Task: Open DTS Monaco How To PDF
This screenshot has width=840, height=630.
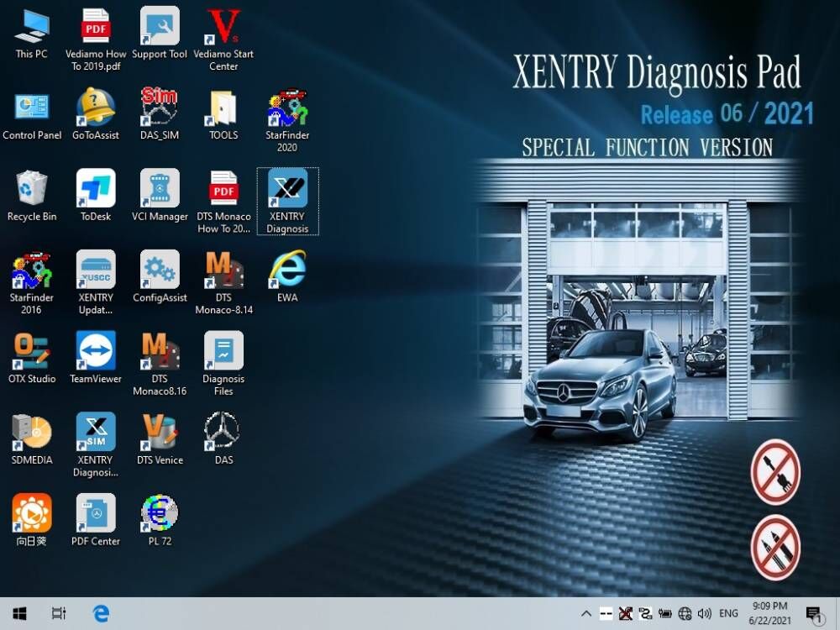Action: [x=223, y=202]
